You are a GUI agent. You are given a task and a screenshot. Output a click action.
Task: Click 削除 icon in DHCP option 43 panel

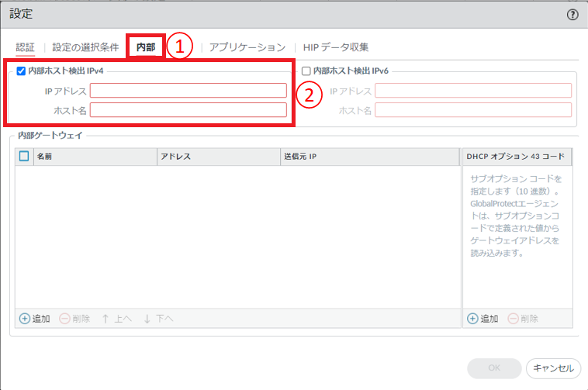coord(513,319)
